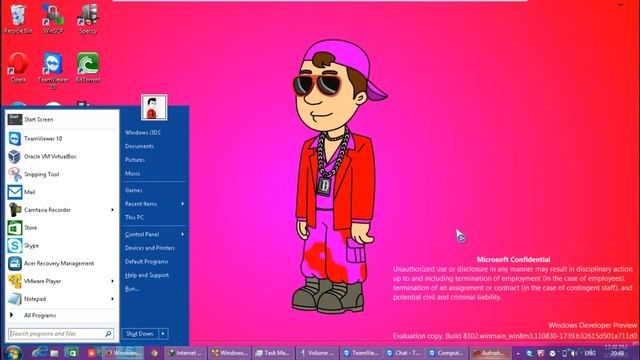Switch to the Firefox 'Windows...' taskbar button
Image resolution: width=640 pixels, height=360 pixels.
[123, 353]
